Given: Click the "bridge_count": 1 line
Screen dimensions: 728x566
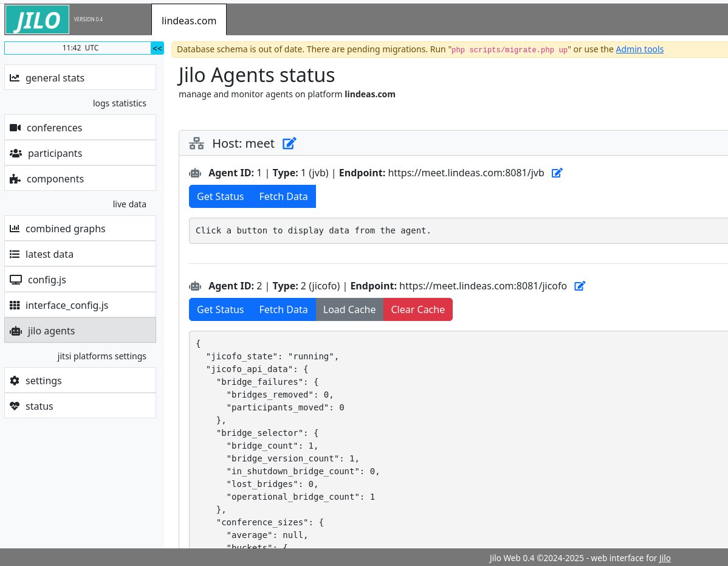Looking at the screenshot, I should click(272, 446).
